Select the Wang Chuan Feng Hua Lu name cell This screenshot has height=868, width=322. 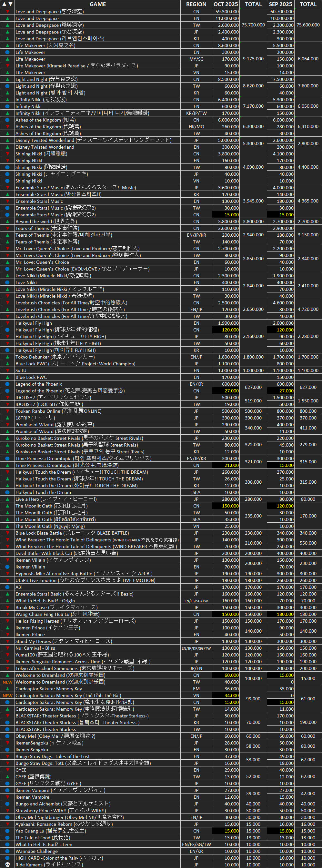[x=97, y=614]
